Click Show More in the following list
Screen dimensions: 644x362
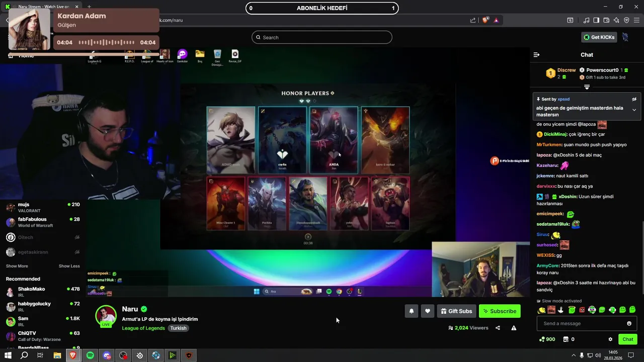coord(17,266)
